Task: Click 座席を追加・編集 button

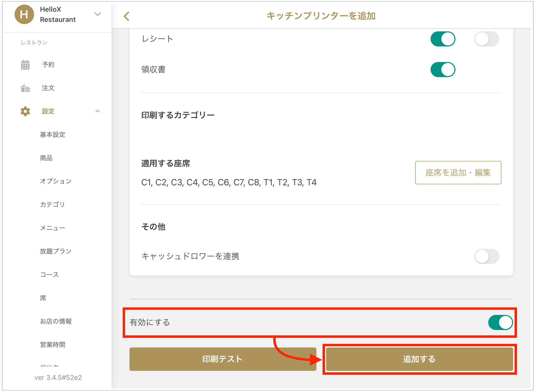Action: pos(458,173)
